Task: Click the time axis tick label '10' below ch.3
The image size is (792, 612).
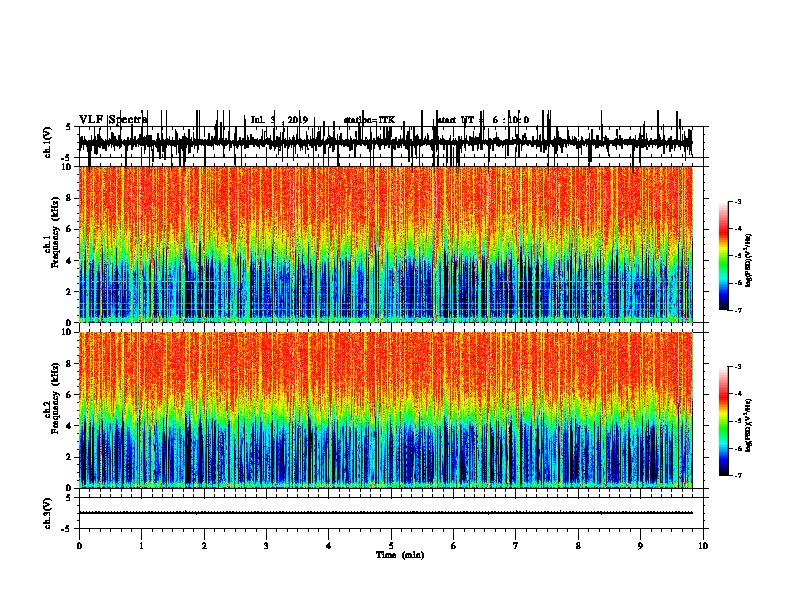Action: coord(703,546)
